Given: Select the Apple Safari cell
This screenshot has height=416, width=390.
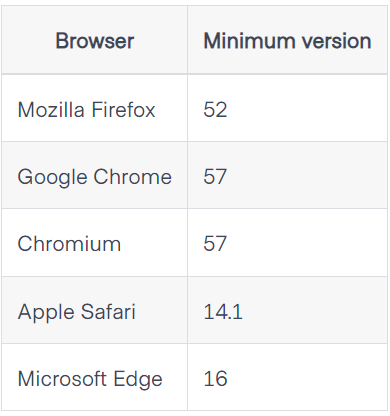Looking at the screenshot, I should 95,311.
